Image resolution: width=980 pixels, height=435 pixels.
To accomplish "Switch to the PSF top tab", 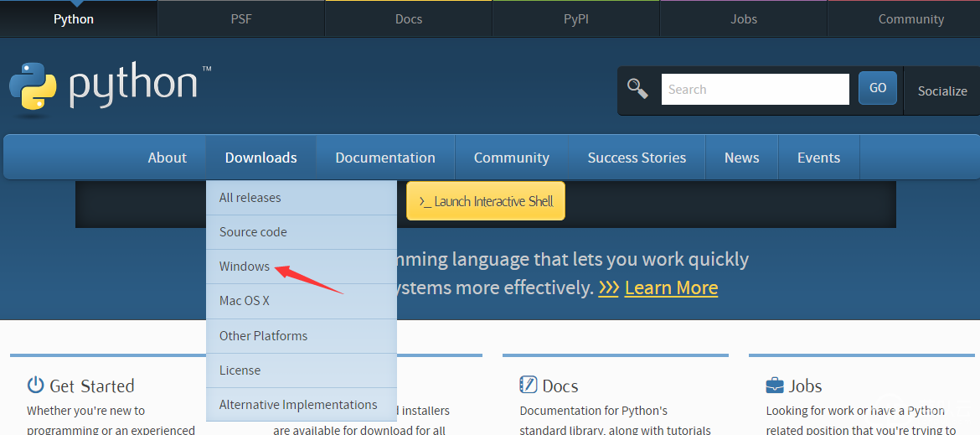I will [241, 19].
